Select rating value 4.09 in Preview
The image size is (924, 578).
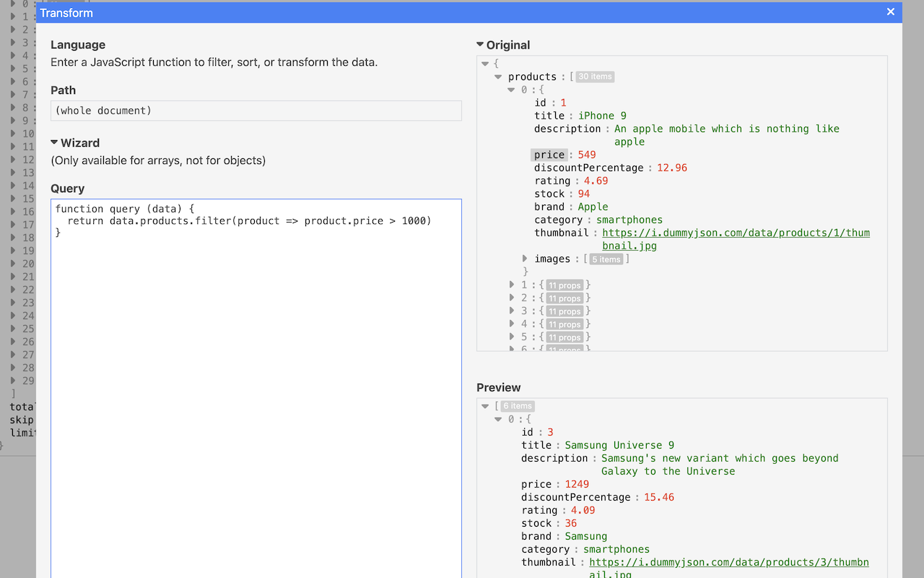(x=583, y=510)
